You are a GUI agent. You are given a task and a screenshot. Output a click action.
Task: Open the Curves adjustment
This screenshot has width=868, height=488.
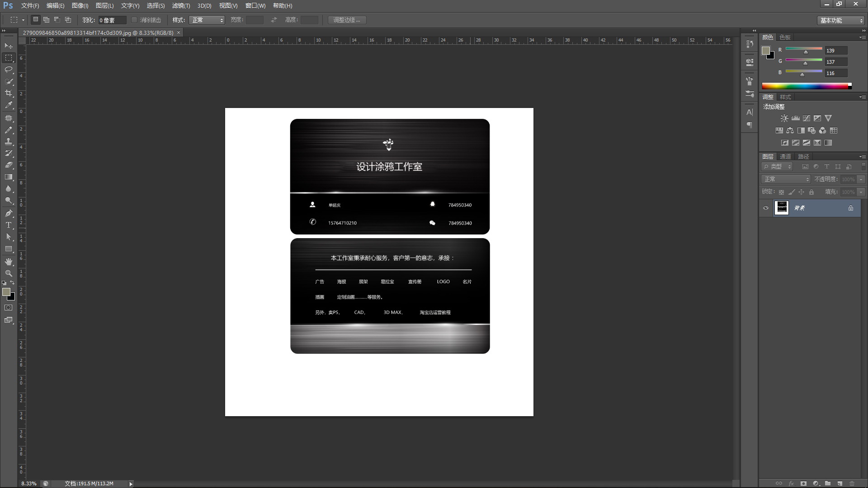point(806,118)
